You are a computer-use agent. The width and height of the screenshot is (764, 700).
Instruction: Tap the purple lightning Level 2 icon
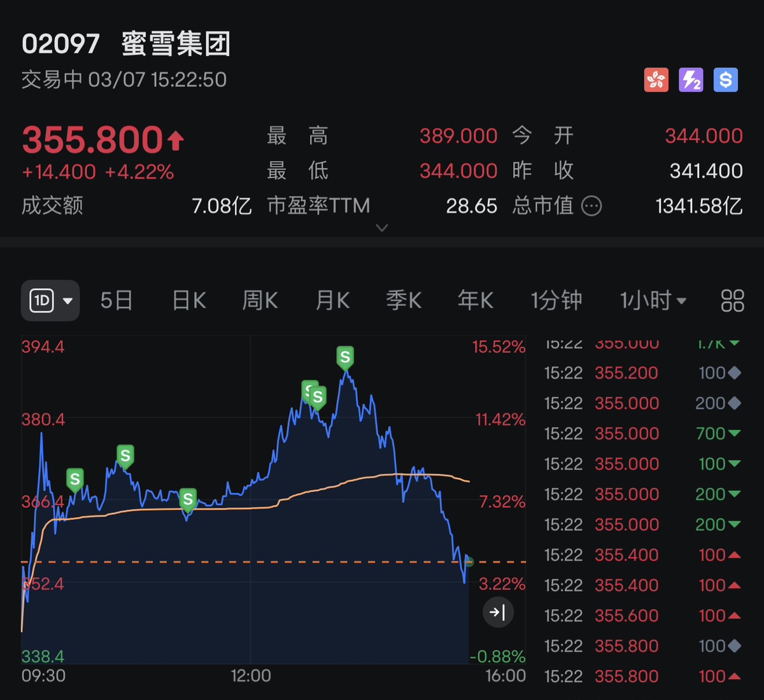click(x=691, y=80)
